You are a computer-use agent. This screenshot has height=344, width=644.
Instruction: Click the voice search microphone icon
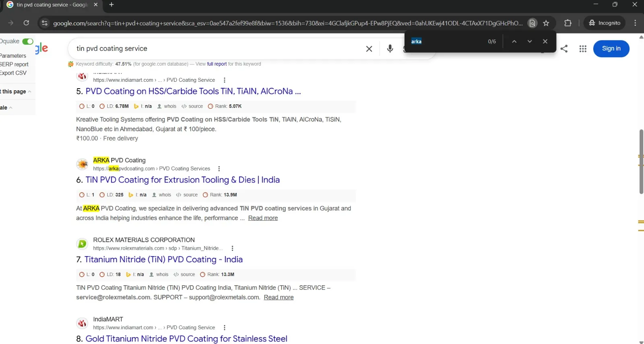pyautogui.click(x=390, y=49)
